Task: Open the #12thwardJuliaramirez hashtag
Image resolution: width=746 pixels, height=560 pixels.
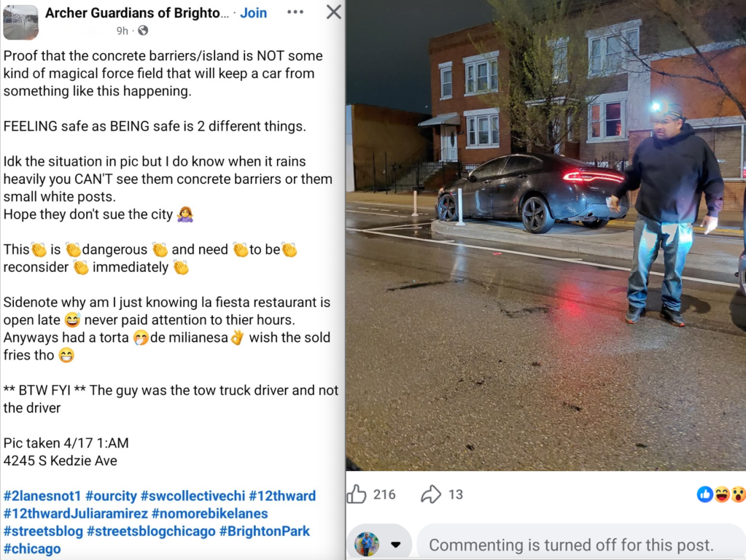Action: 76,513
